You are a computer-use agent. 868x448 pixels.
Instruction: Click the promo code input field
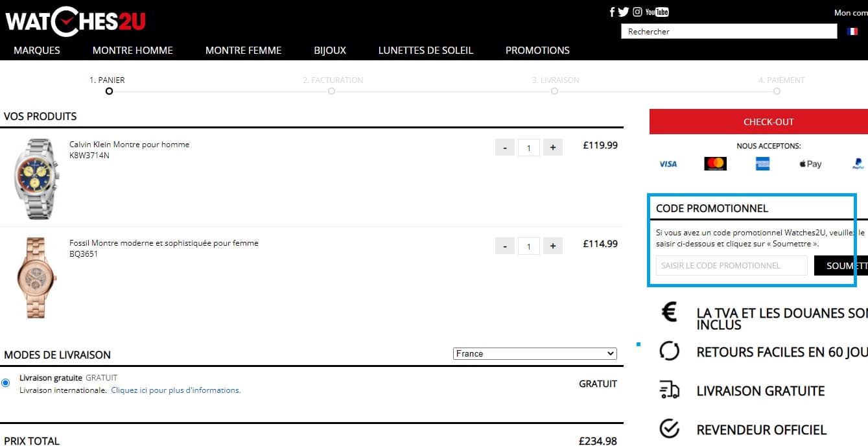coord(731,265)
